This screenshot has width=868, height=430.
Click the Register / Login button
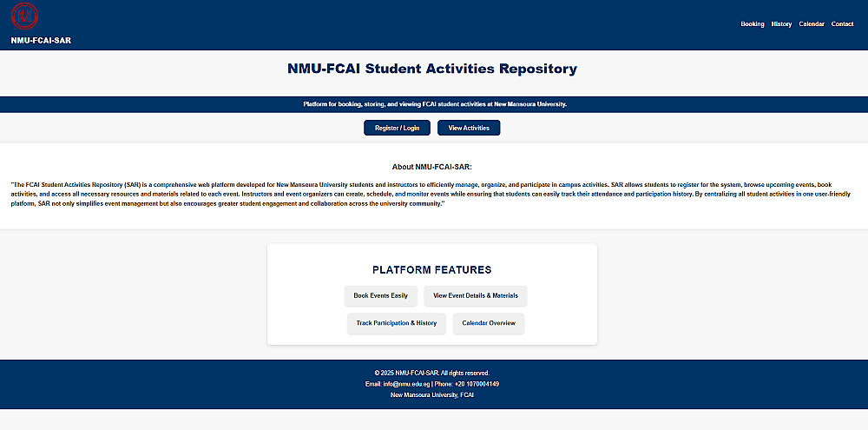tap(397, 128)
